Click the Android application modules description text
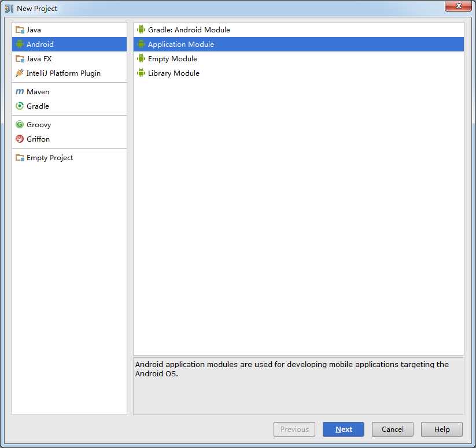The height and width of the screenshot is (448, 476). [x=291, y=369]
